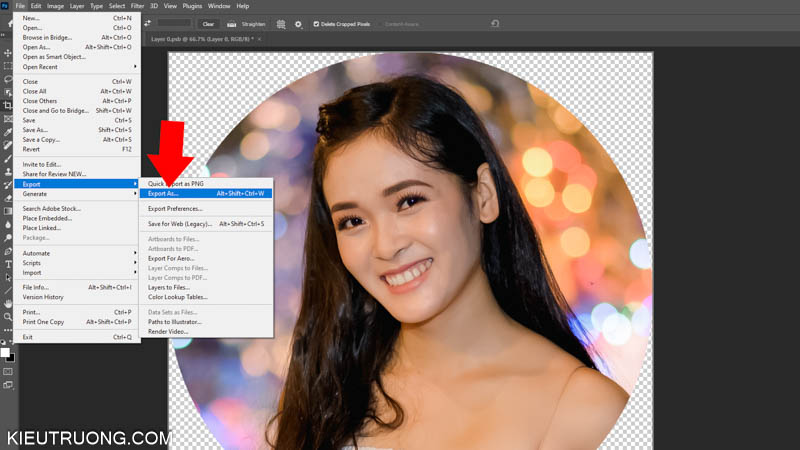Choose Save for Web (Legacy)...
800x450 pixels.
(x=206, y=223)
